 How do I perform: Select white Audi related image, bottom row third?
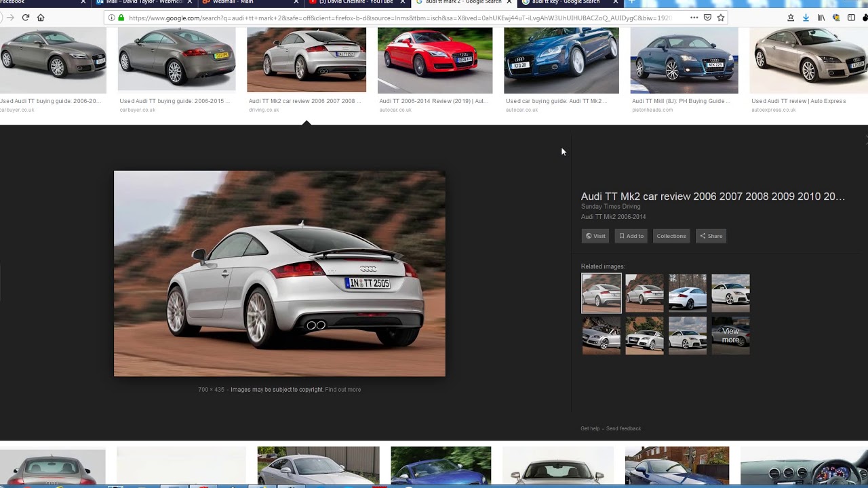pyautogui.click(x=688, y=335)
